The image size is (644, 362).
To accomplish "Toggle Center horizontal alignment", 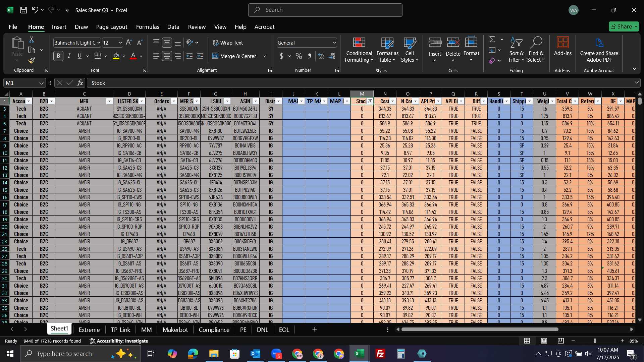I will 167,56.
